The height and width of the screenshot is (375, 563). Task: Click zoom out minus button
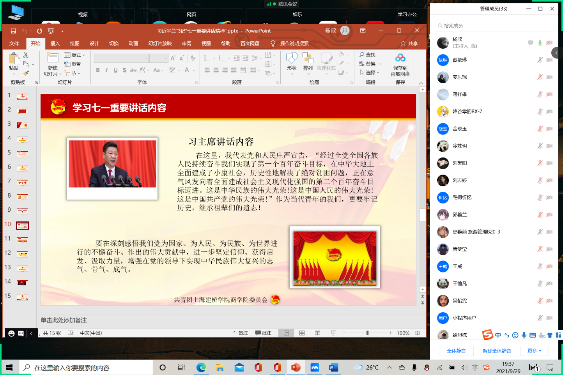344,333
